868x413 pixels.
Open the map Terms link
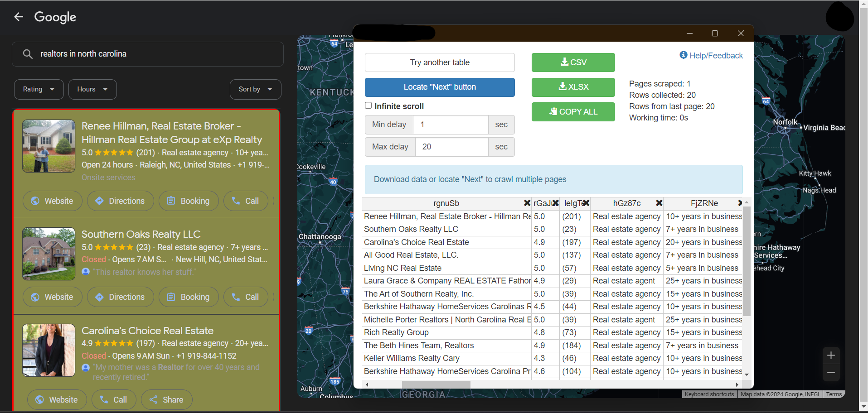834,394
